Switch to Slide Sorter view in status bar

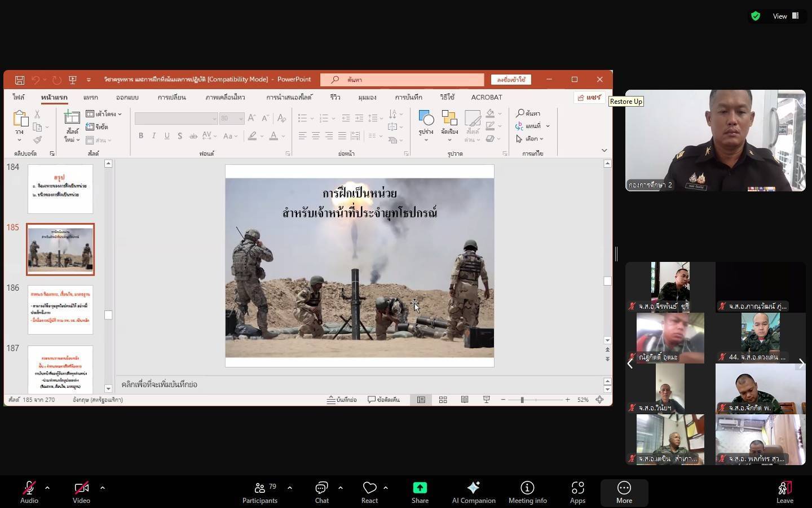pyautogui.click(x=443, y=400)
